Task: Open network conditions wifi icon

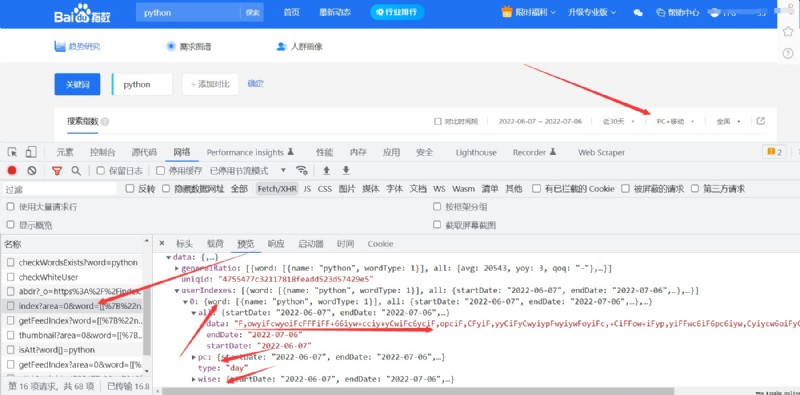Action: tap(302, 170)
